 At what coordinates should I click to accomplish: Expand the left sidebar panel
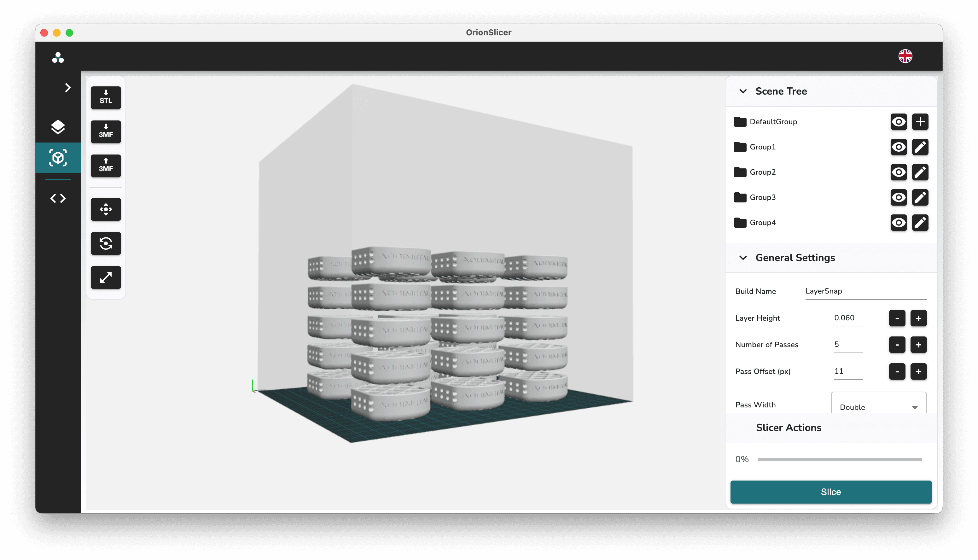[x=68, y=87]
